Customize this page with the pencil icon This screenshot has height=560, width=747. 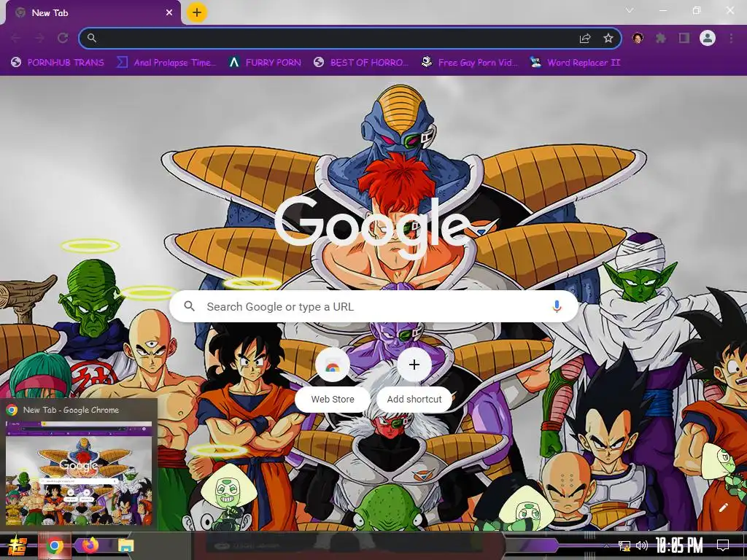(x=723, y=507)
